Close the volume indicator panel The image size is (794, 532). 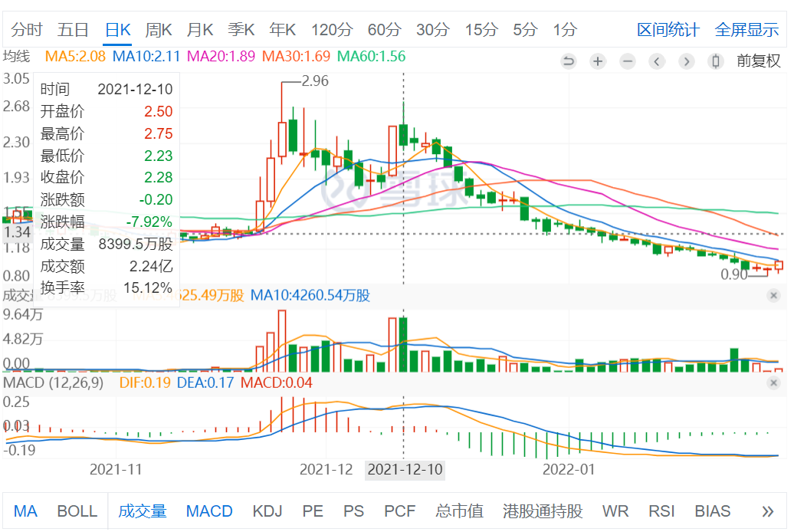point(773,295)
